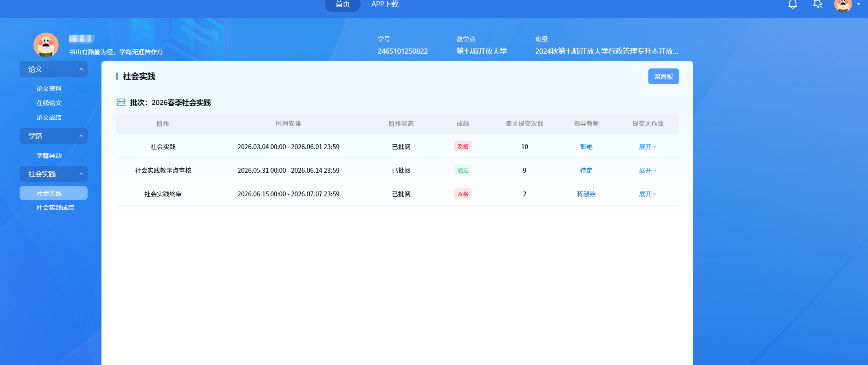This screenshot has height=365, width=868.
Task: Expand submissions for 社会实践教学点审核 row
Action: click(x=648, y=170)
